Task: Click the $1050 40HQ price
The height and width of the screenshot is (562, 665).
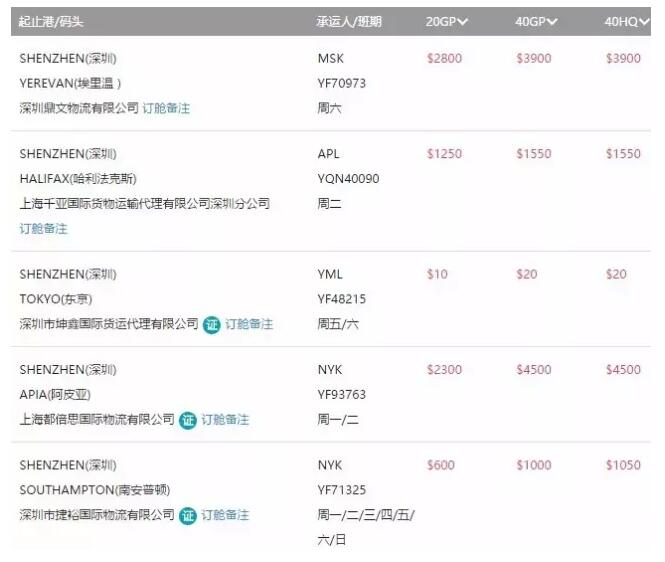Action: pos(623,465)
